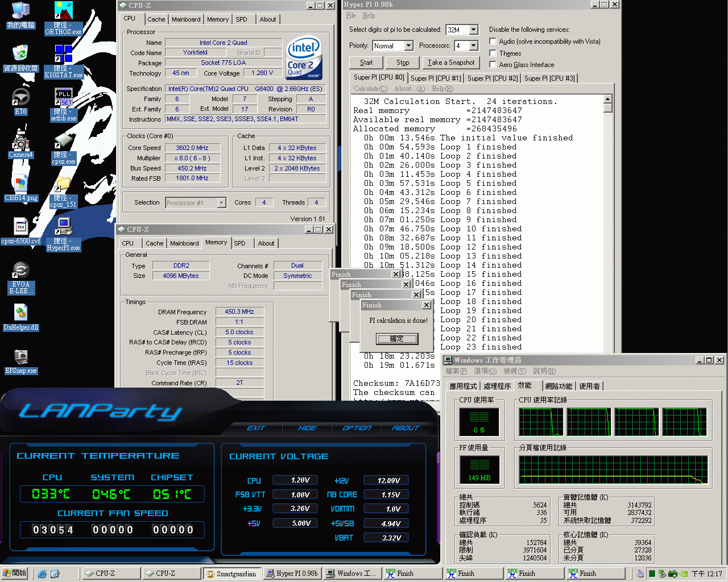The width and height of the screenshot is (728, 582).
Task: Enable the Themes checkbox in Hyper PI
Action: (493, 53)
